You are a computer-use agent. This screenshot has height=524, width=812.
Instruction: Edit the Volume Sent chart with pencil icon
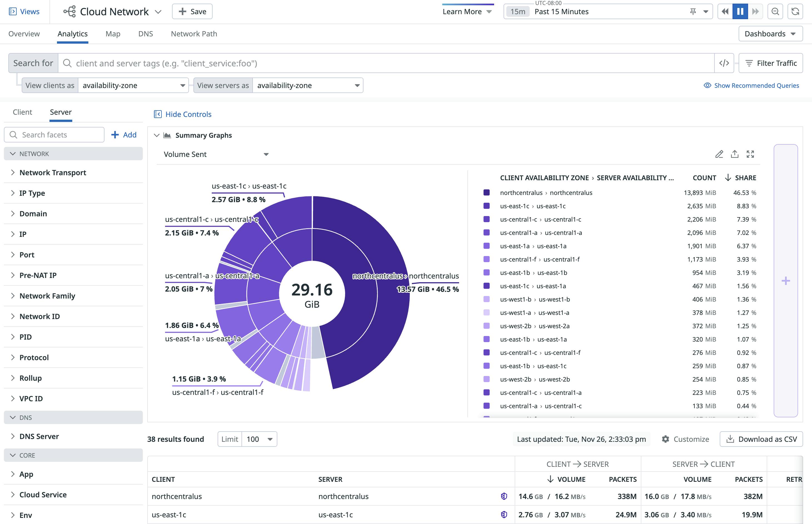719,154
